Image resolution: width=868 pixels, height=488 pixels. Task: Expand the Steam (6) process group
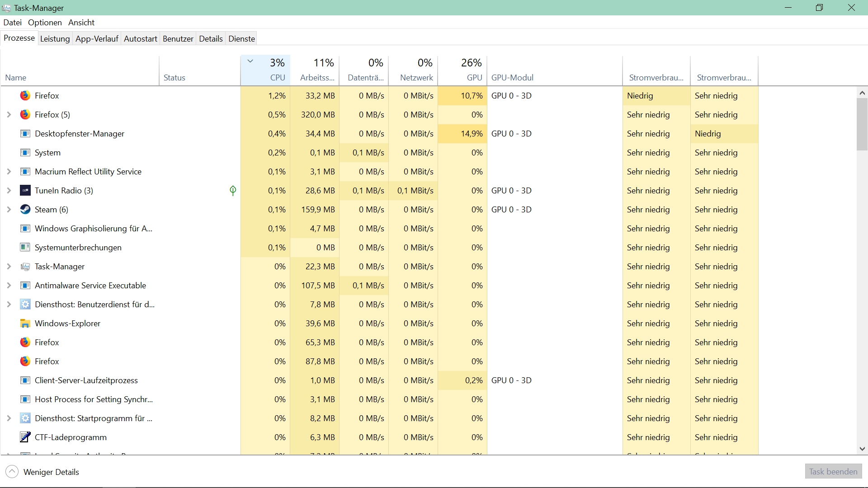[x=9, y=209]
